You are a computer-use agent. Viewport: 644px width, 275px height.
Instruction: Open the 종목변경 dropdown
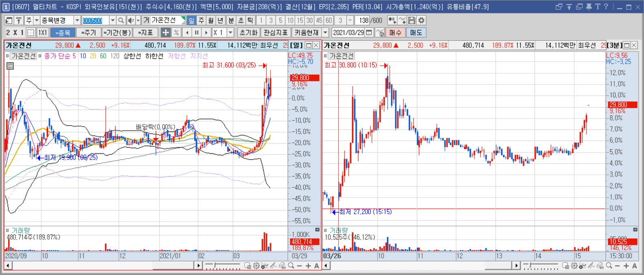pyautogui.click(x=77, y=20)
